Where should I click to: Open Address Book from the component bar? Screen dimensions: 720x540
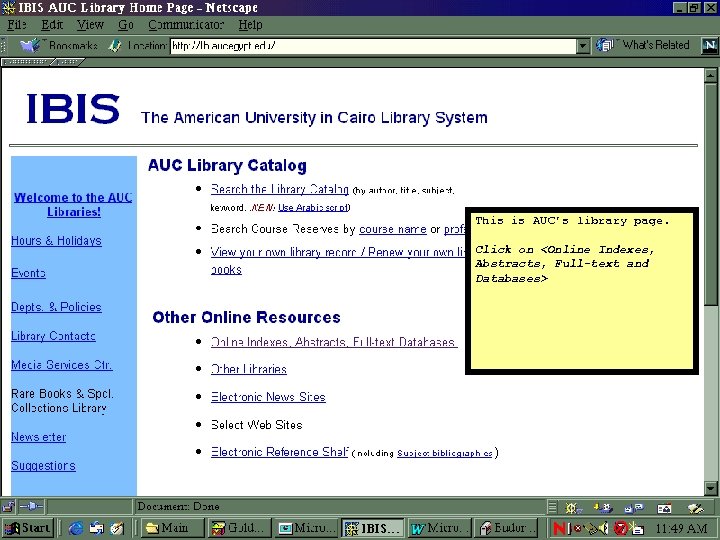pos(664,508)
